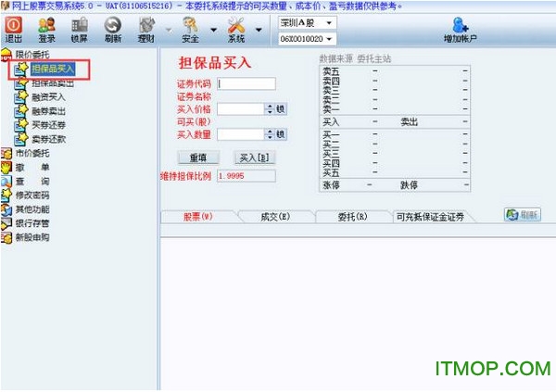Viewport: 556px width, 392px height.
Task: Click the 重填 reset button
Action: click(x=198, y=158)
